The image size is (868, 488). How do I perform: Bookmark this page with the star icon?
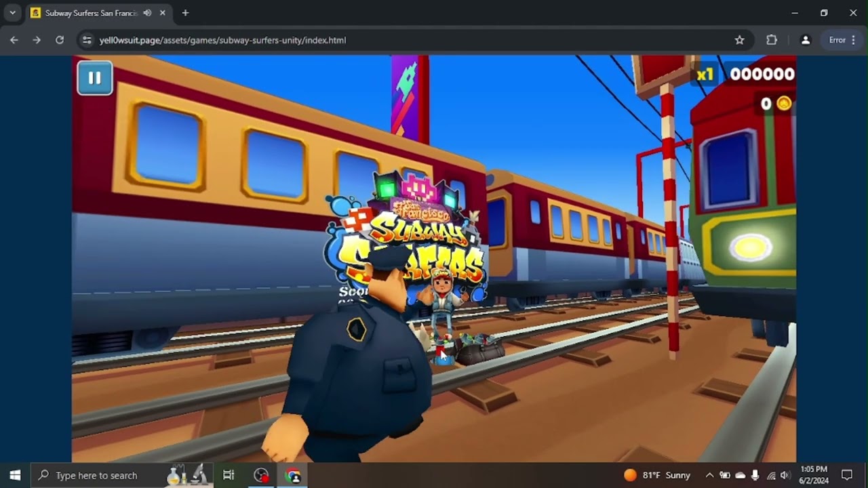(740, 40)
